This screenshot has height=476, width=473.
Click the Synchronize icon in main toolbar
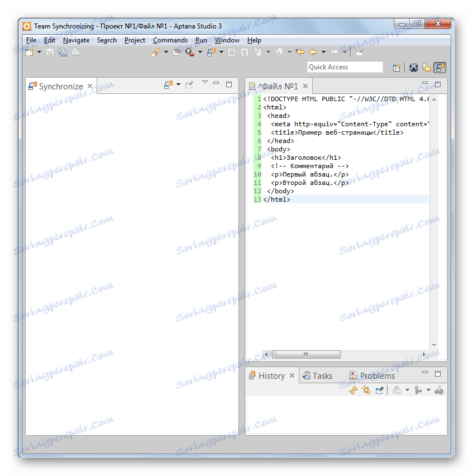pos(211,52)
